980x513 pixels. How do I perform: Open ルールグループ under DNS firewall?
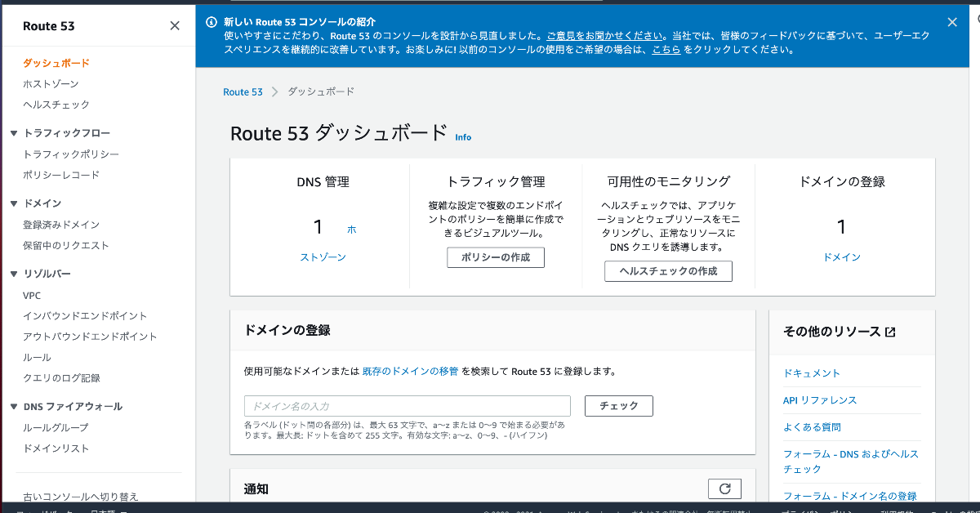tap(56, 428)
